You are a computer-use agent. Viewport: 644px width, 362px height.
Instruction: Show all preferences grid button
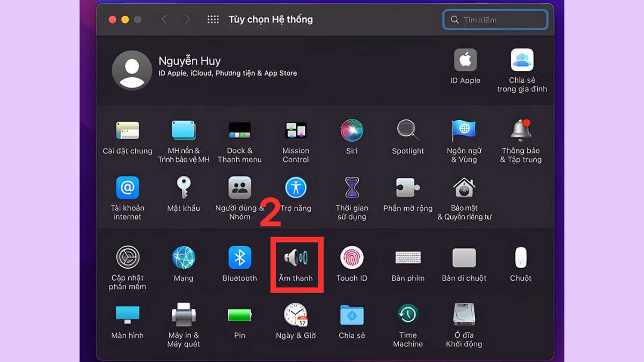pos(213,19)
